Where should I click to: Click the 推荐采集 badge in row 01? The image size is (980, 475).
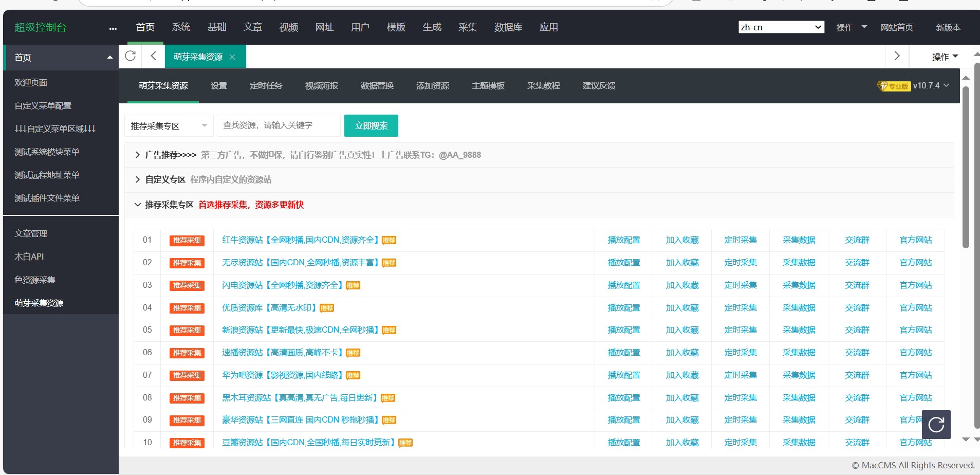[187, 241]
